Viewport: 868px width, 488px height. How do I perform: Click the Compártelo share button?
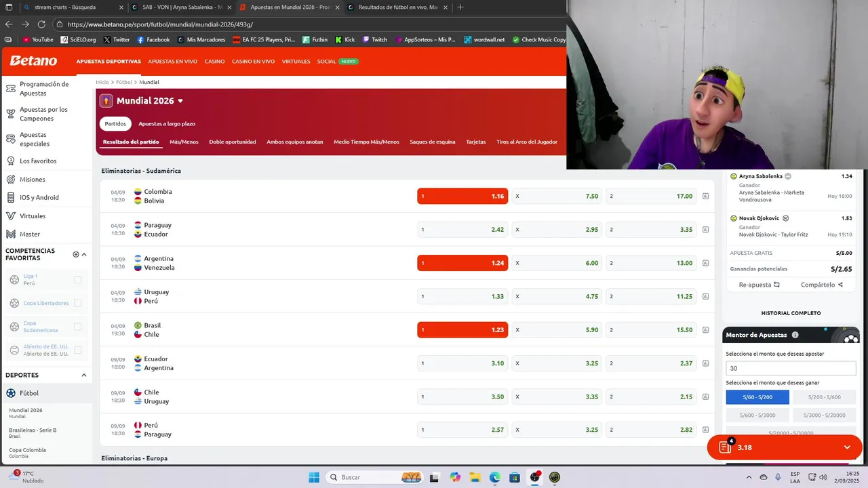point(822,285)
